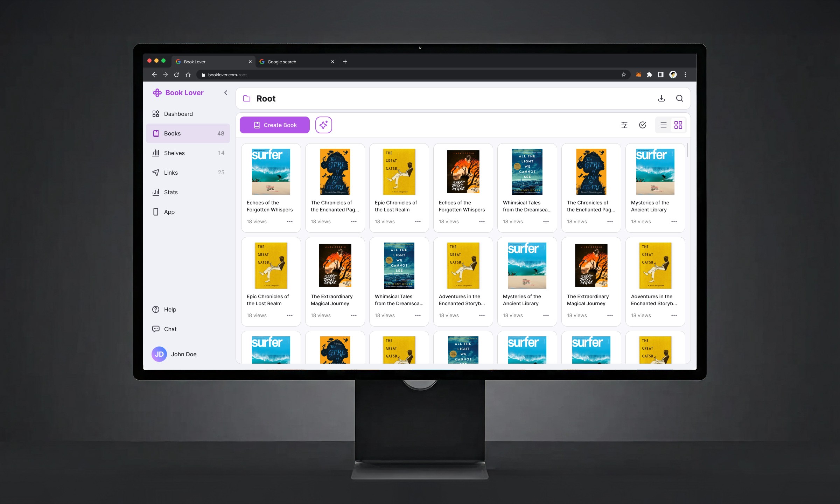Open options menu for Epic Chronicles first-row card
The height and width of the screenshot is (504, 840).
pos(418,222)
